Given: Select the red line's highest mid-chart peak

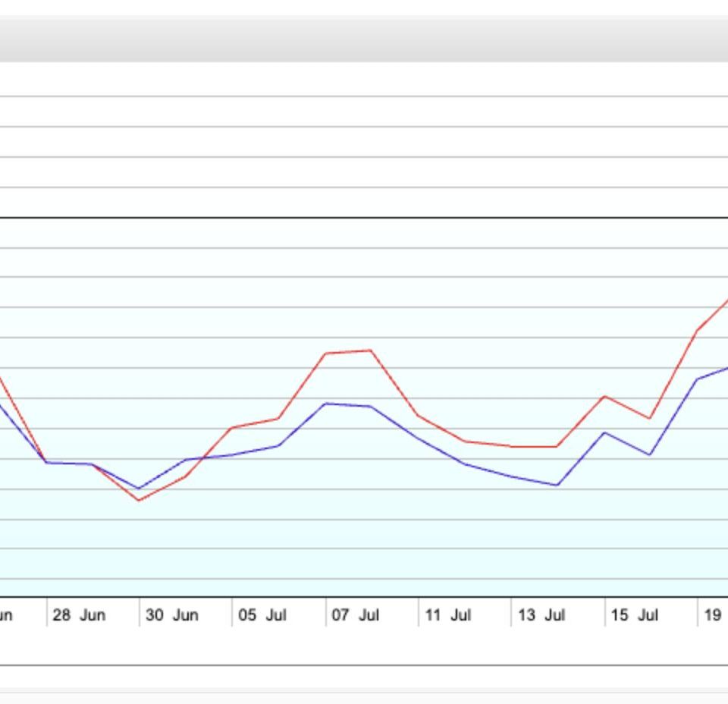Looking at the screenshot, I should click(370, 350).
